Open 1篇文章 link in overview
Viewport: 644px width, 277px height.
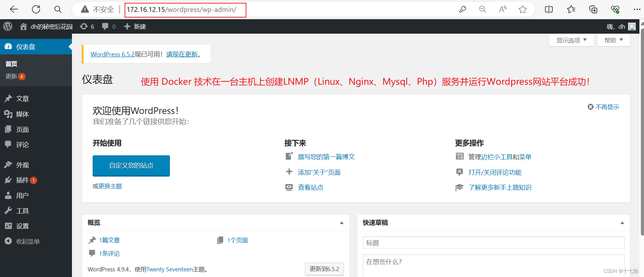109,240
